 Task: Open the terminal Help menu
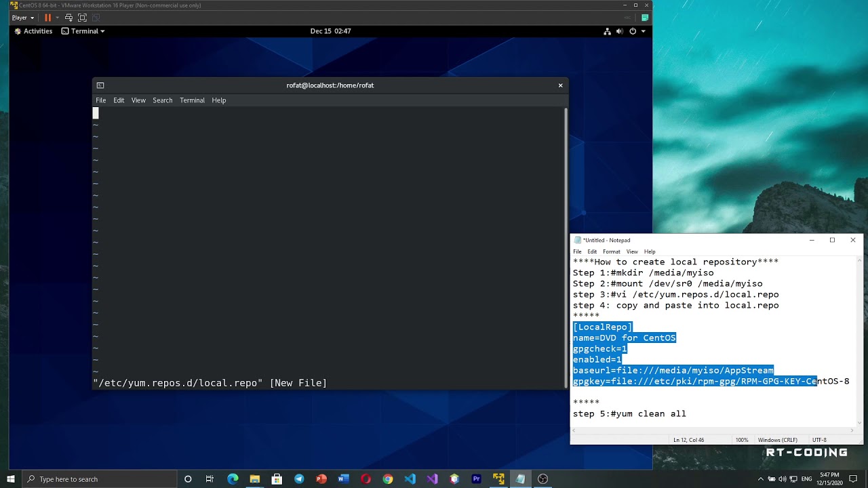[218, 100]
